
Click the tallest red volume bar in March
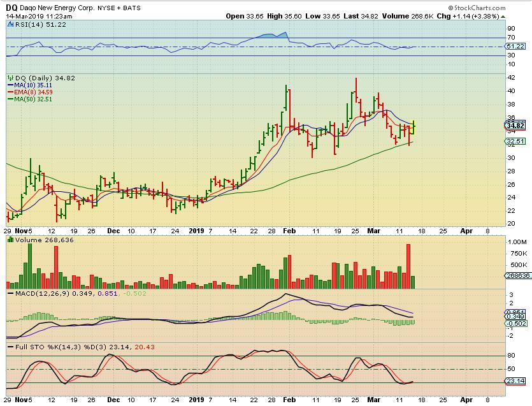pos(408,266)
